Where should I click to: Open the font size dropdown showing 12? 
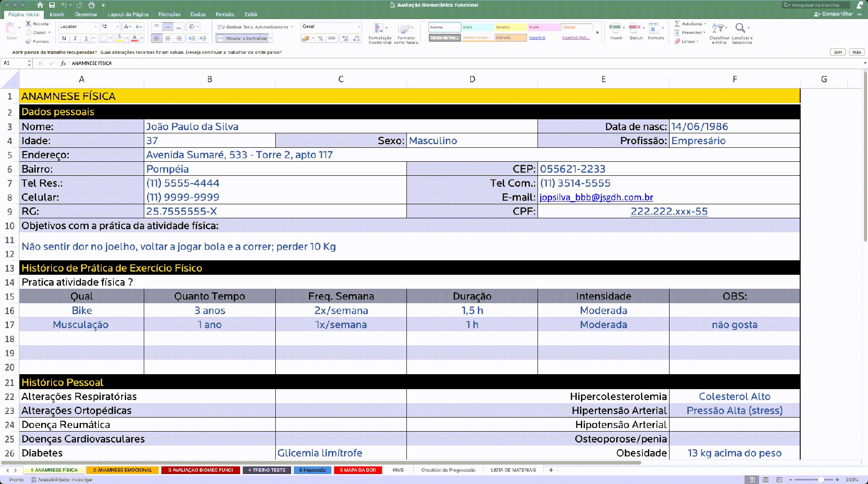pos(118,27)
